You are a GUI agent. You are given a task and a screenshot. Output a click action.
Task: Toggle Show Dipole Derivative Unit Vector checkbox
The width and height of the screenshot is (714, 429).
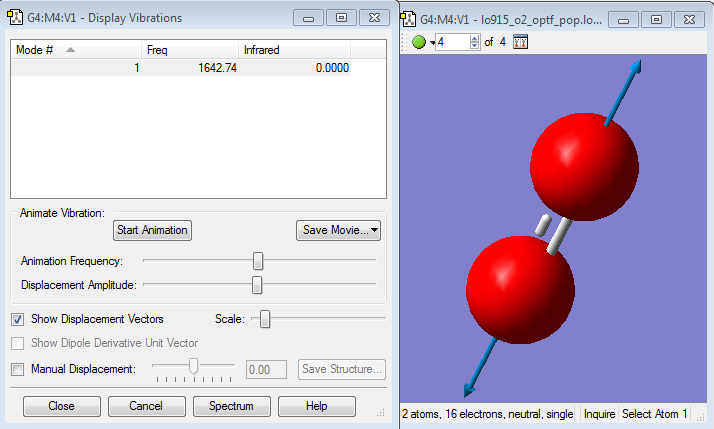click(17, 343)
